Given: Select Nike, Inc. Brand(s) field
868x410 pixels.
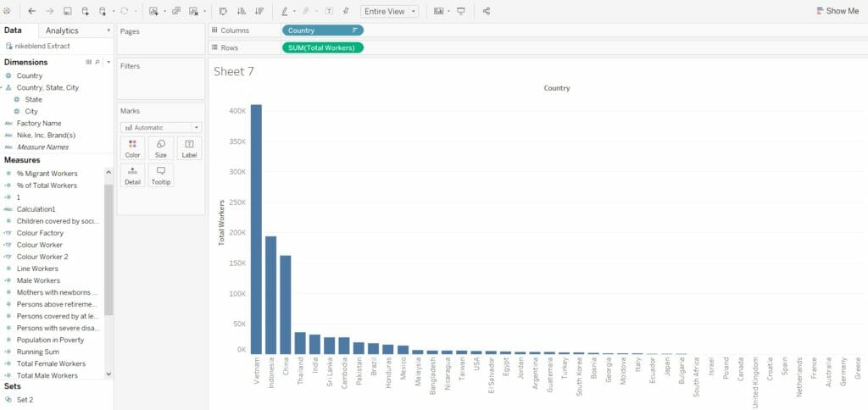Looking at the screenshot, I should 46,135.
